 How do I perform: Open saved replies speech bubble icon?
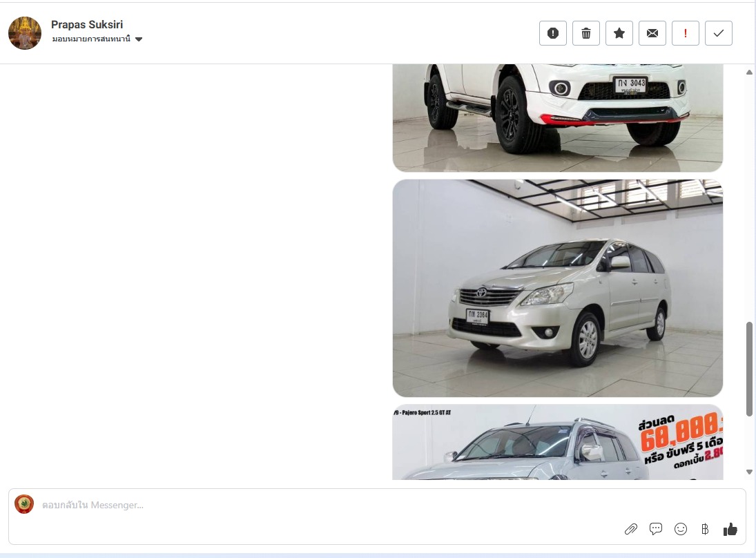pos(656,529)
